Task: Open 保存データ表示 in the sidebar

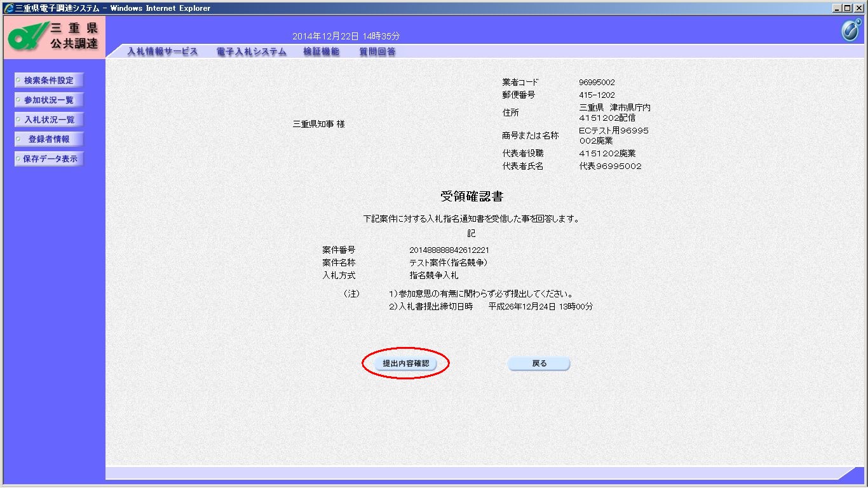Action: 49,159
